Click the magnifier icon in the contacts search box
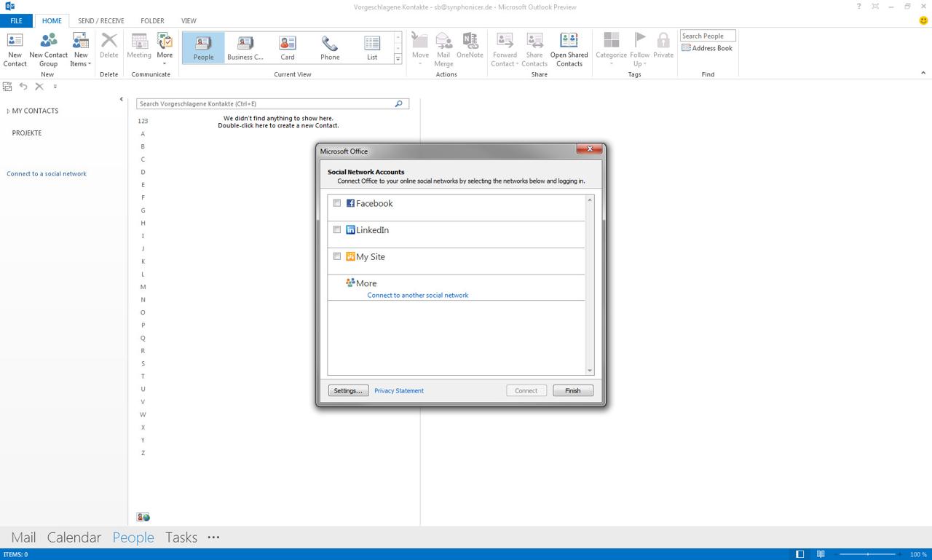The image size is (932, 560). [x=398, y=103]
